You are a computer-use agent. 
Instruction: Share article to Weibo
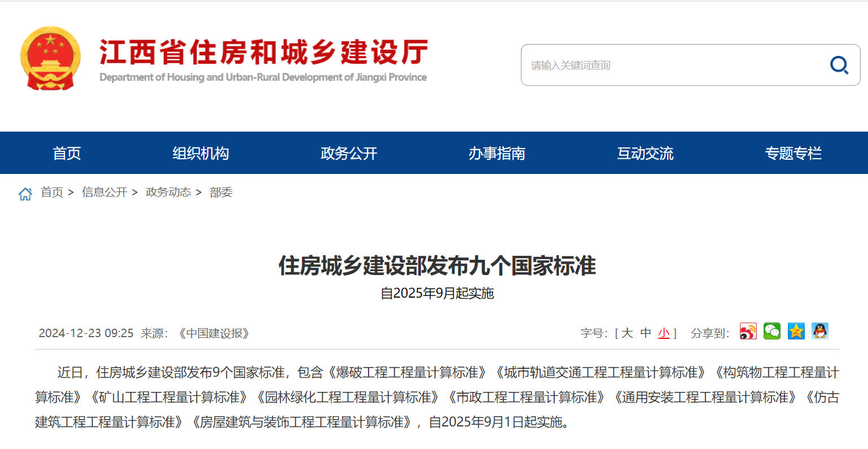pyautogui.click(x=748, y=332)
